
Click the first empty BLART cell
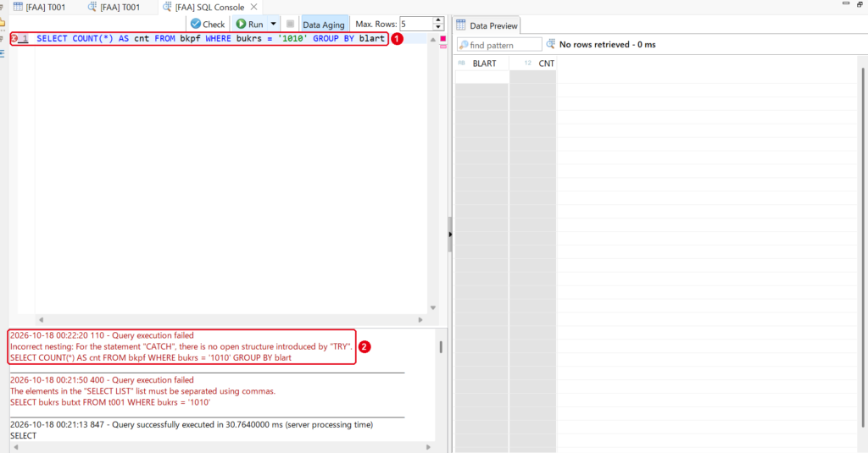[x=482, y=77]
